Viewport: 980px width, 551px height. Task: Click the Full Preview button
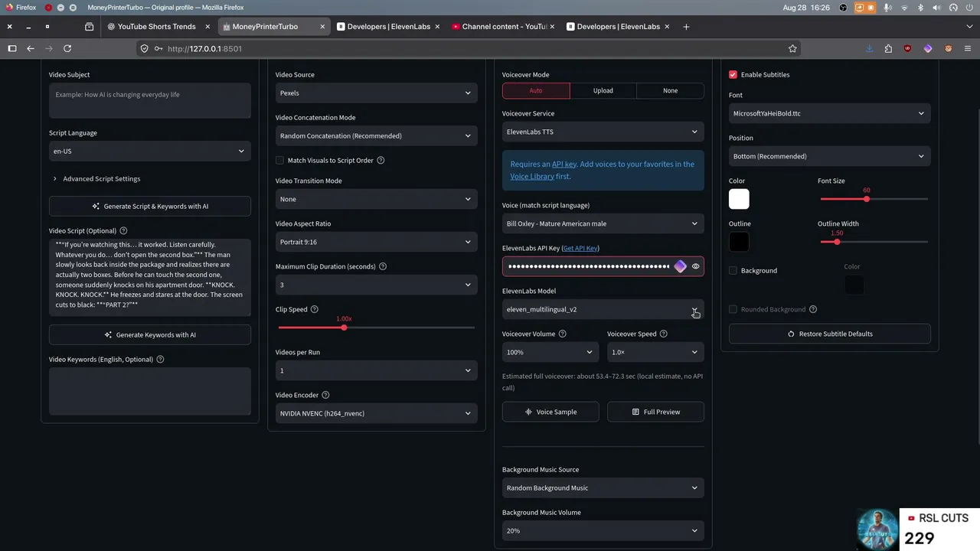tap(655, 412)
